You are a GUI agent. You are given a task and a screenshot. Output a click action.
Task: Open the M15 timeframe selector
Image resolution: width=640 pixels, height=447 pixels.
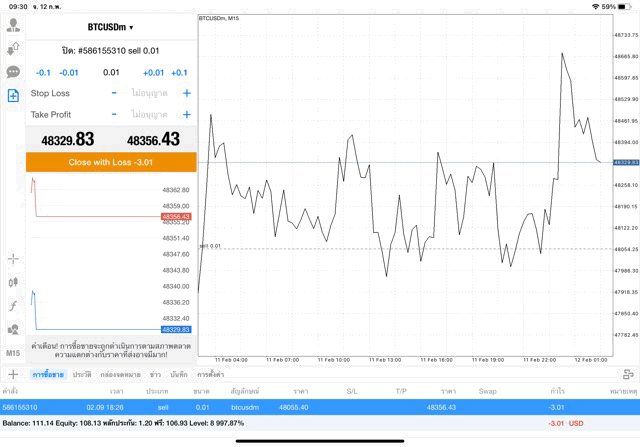coord(13,353)
